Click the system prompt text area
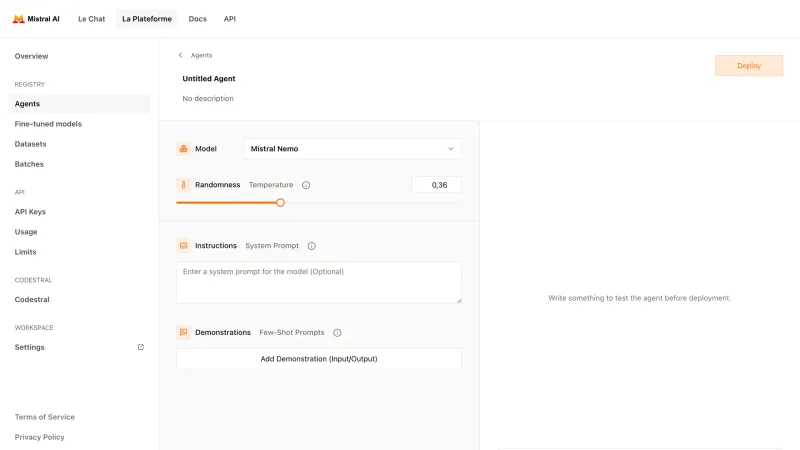800x450 pixels. 319,283
